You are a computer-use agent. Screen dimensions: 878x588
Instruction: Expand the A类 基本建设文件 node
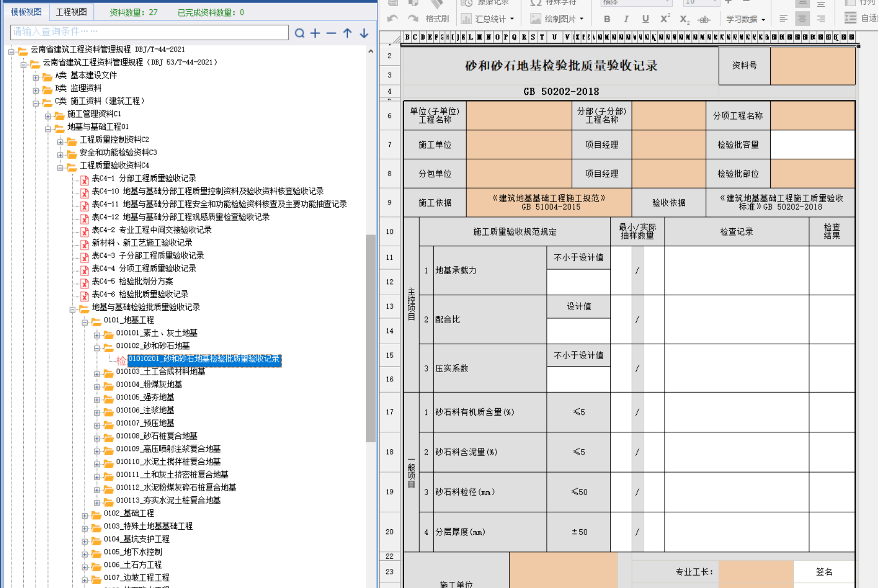(36, 78)
